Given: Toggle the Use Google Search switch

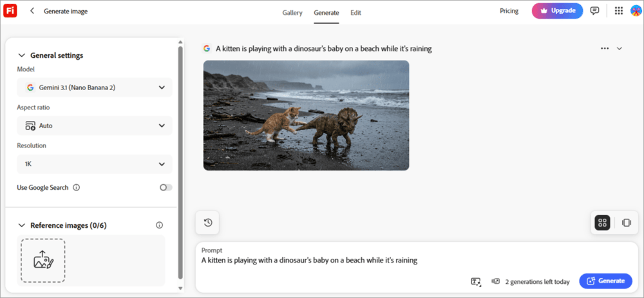Looking at the screenshot, I should click(x=166, y=187).
